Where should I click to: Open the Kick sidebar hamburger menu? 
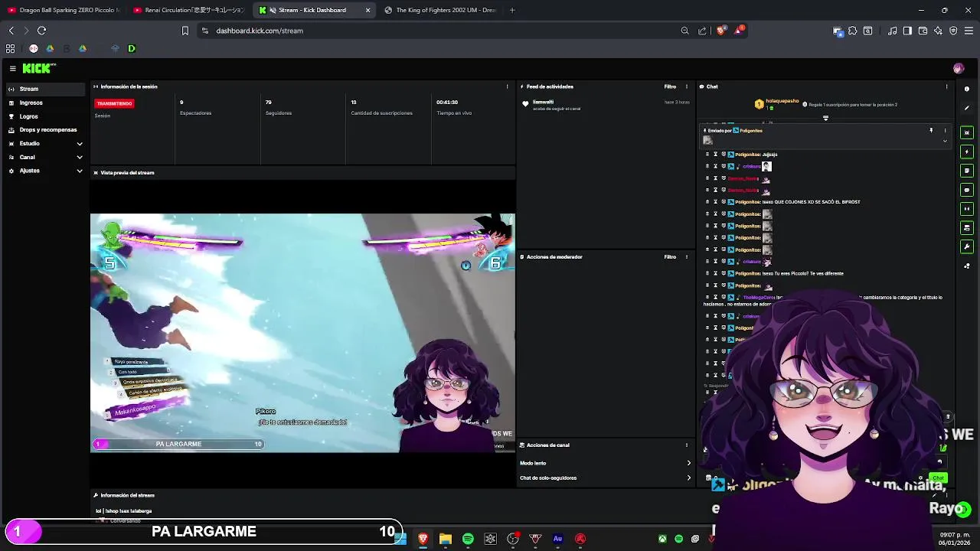(x=12, y=68)
